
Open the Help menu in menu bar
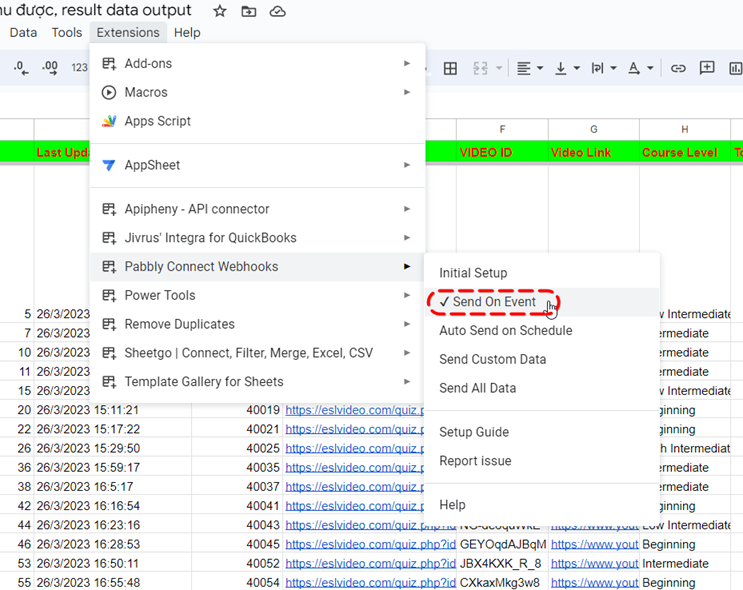[187, 32]
